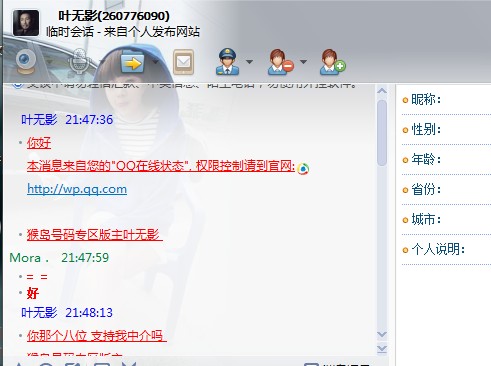This screenshot has width=491, height=366.
Task: Open the send file folder icon
Action: coord(132,62)
